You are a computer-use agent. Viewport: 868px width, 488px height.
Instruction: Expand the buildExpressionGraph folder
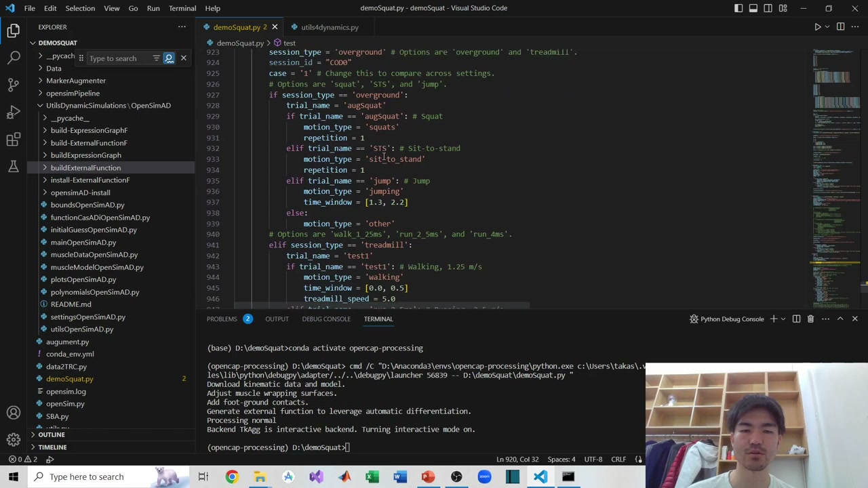85,155
